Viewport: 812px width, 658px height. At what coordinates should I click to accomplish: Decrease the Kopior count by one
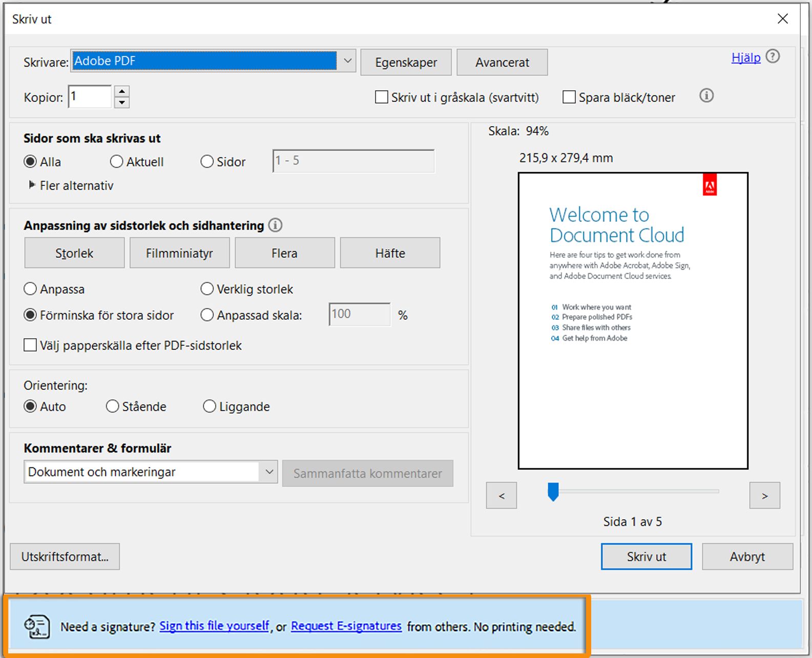tap(122, 102)
